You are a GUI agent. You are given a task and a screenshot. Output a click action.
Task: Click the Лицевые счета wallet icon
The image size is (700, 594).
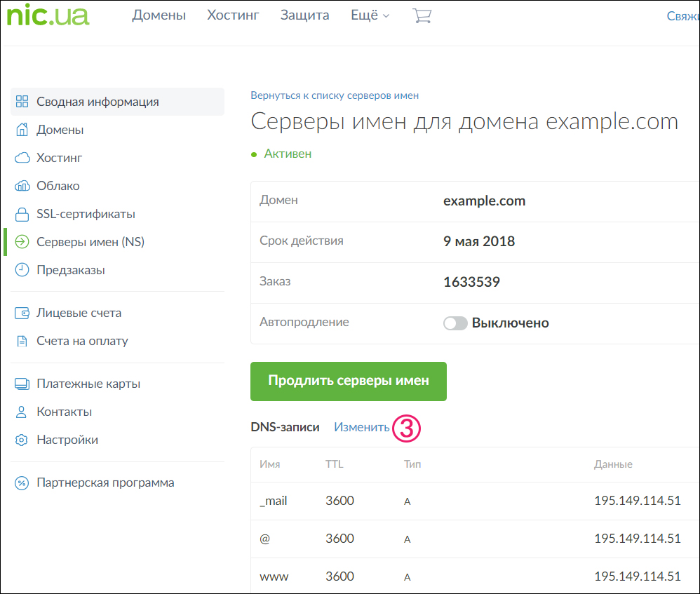point(22,313)
